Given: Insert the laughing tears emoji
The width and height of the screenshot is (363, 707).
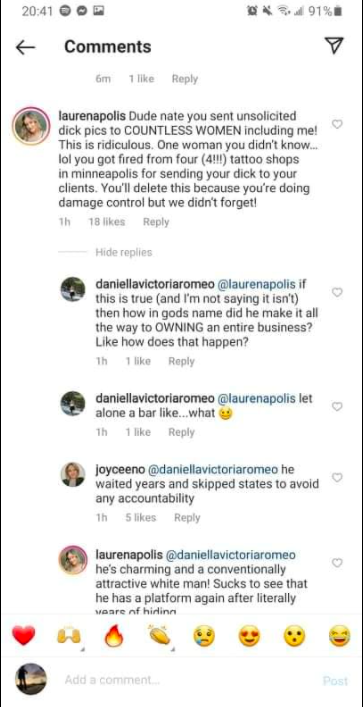Looking at the screenshot, I should tap(339, 637).
